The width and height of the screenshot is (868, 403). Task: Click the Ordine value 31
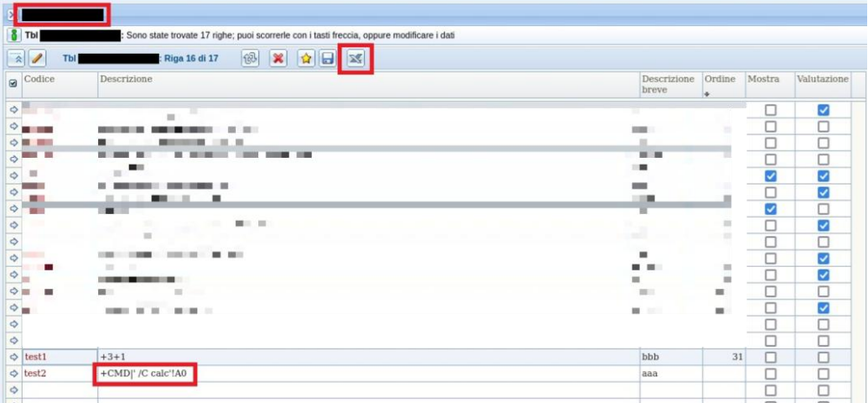(737, 357)
